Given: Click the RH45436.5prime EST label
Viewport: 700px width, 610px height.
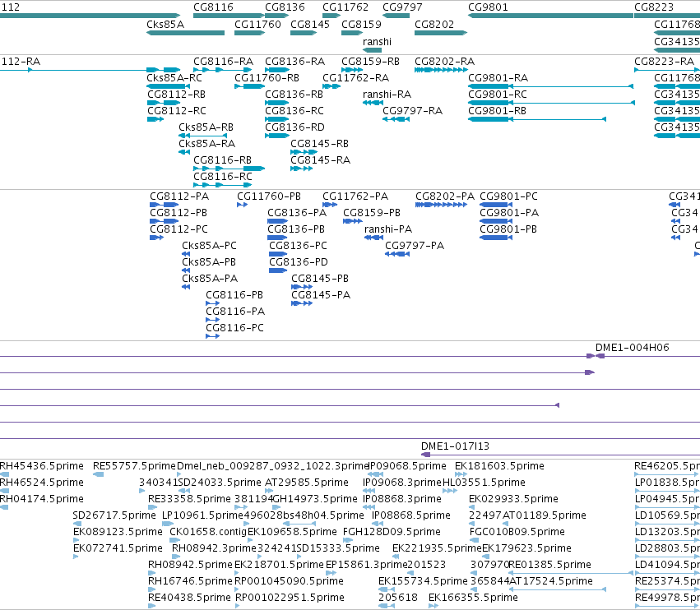Looking at the screenshot, I should (41, 466).
